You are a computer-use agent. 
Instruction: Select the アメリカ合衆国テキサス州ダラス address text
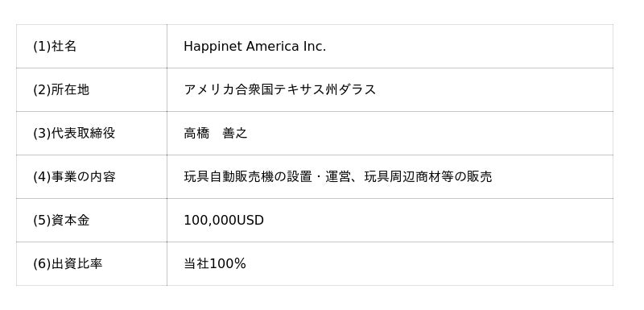279,90
